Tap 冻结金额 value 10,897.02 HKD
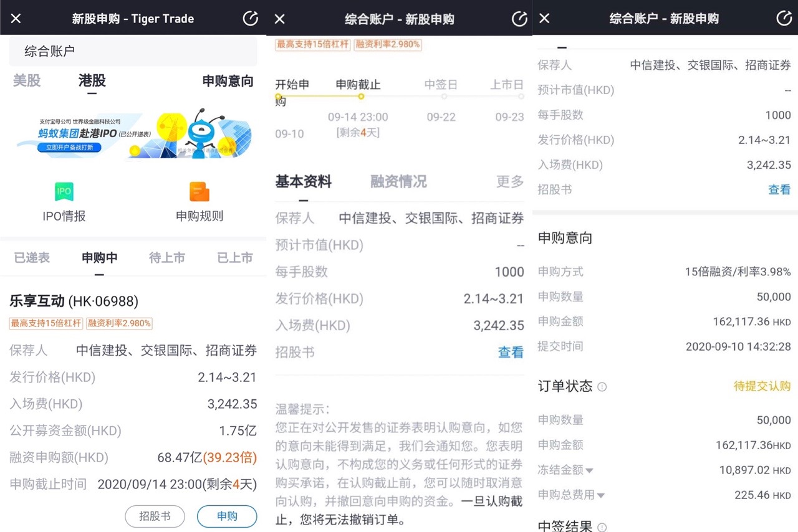This screenshot has height=532, width=798. pos(755,470)
